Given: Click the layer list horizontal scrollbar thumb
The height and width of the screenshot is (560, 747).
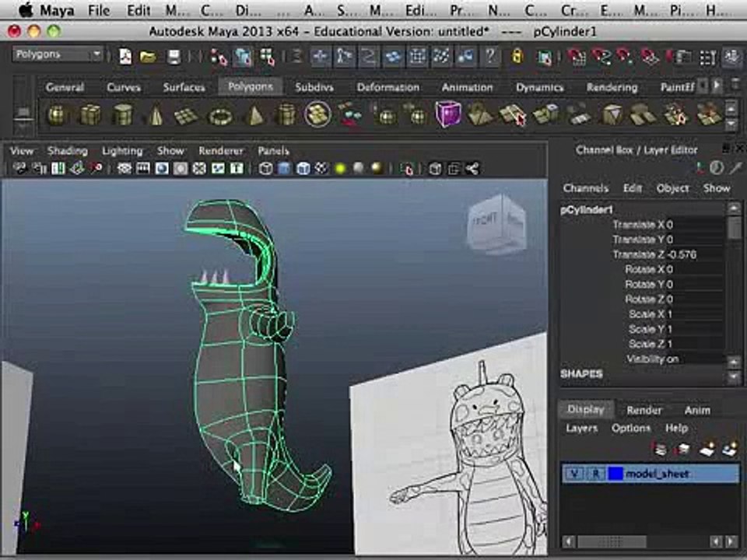Looking at the screenshot, I should pos(612,541).
